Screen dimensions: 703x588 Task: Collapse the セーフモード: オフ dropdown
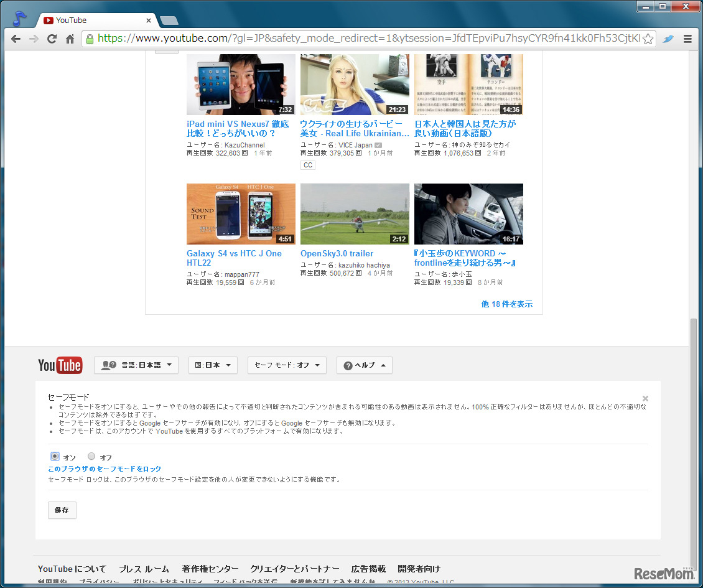pyautogui.click(x=287, y=365)
